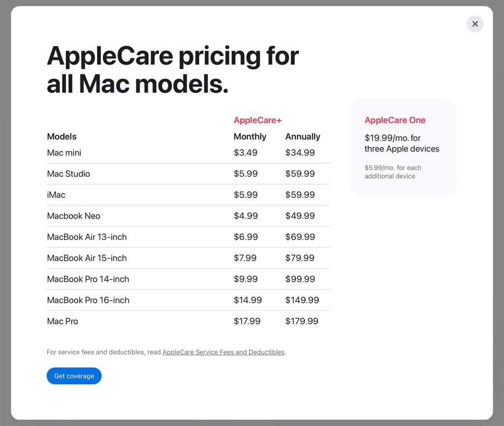Open AppleCare Service Fees and Deductibles link
This screenshot has width=504, height=426.
click(223, 352)
